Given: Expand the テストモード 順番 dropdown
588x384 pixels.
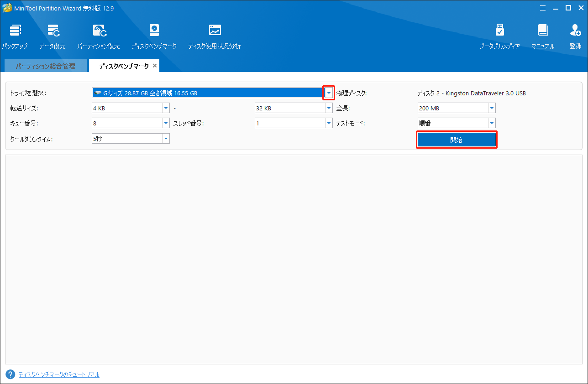Looking at the screenshot, I should point(492,123).
